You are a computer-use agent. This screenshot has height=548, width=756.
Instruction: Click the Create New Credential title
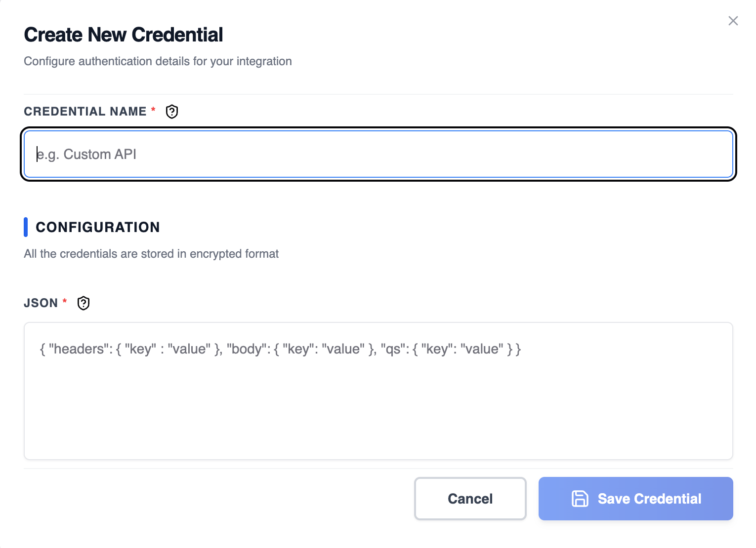[x=124, y=35]
